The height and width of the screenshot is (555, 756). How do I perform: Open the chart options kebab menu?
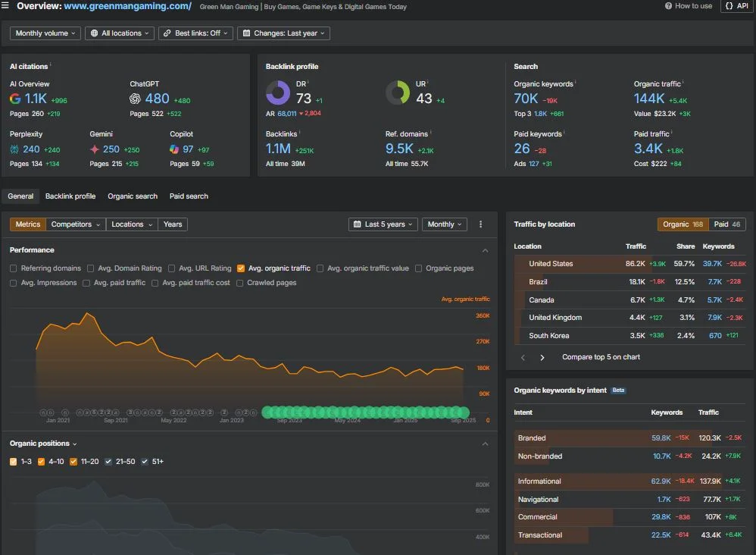click(x=480, y=224)
